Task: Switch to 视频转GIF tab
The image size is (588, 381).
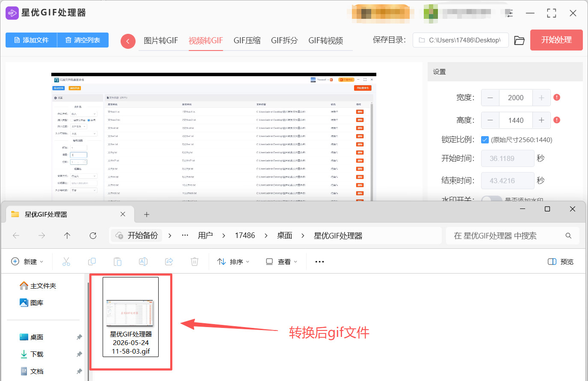Action: (x=206, y=41)
